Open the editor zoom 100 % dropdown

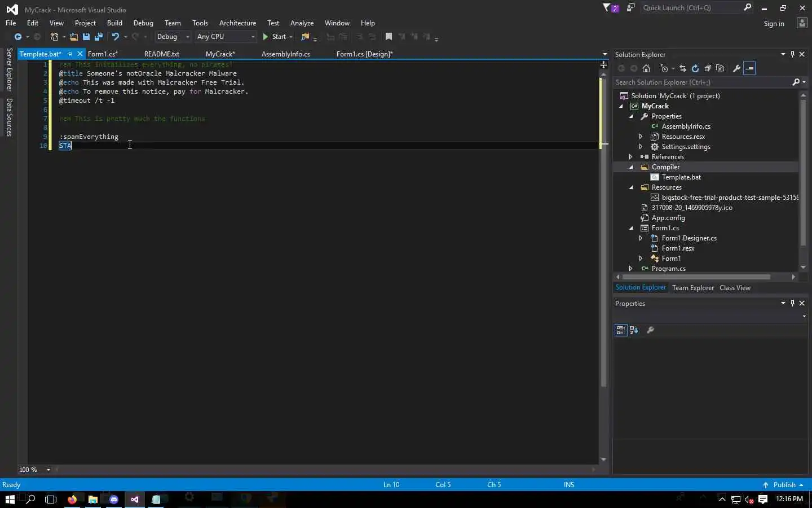pos(48,470)
